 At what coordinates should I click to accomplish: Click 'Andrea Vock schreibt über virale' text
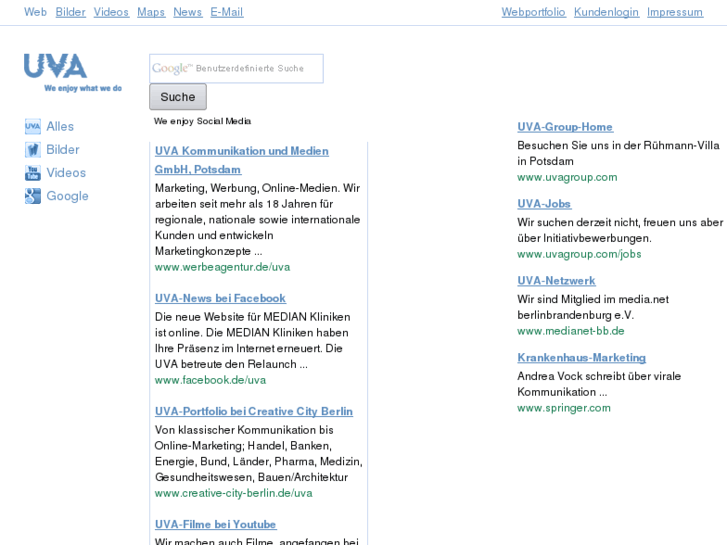[x=599, y=376]
